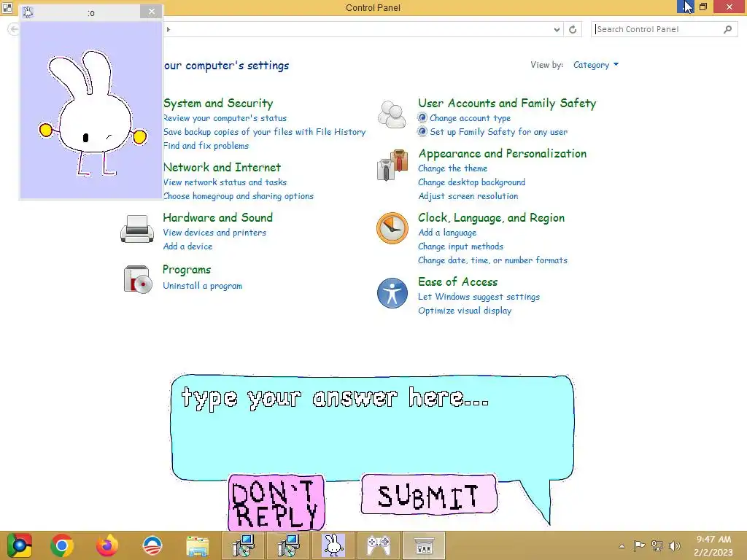Click Change date, time, or number formats
Screen dimensions: 747x560
[x=492, y=260]
